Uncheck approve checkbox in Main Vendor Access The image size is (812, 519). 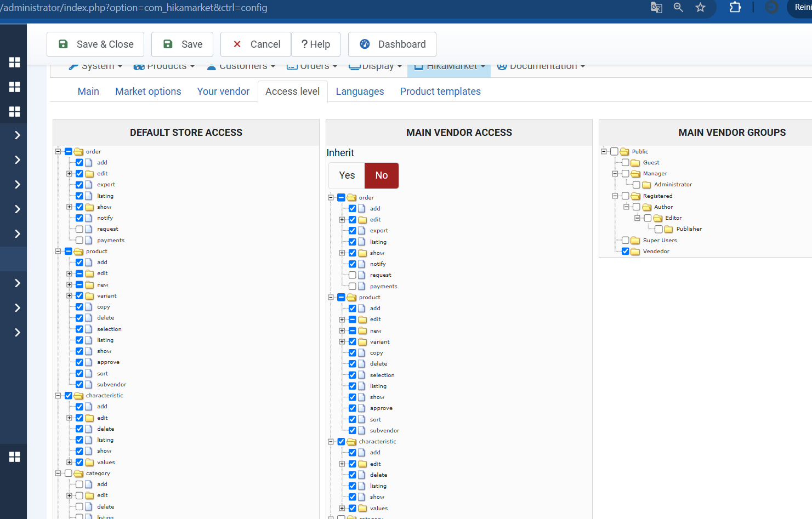(x=353, y=408)
